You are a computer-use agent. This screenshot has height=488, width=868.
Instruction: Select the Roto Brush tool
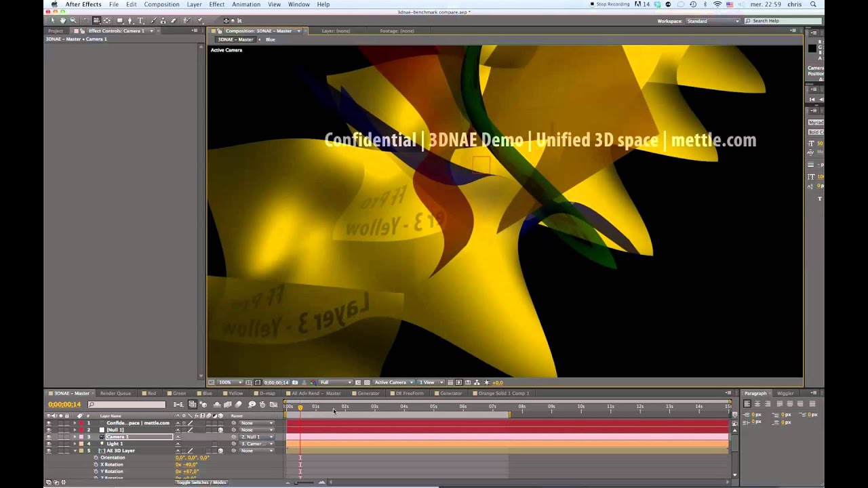186,20
